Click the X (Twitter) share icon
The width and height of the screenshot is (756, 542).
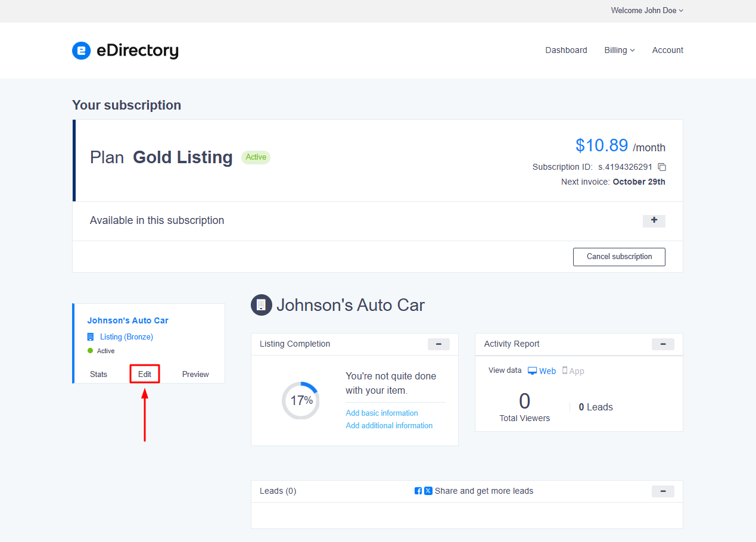[428, 491]
